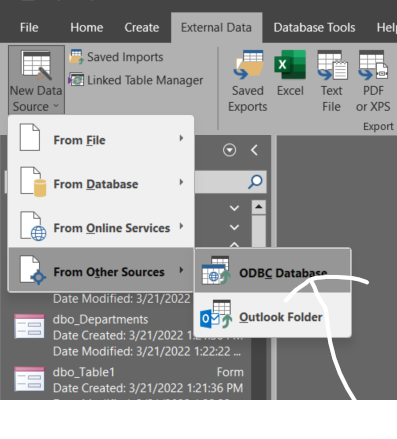Choose ODBC Database from submenu
Image resolution: width=397 pixels, height=439 pixels.
273,271
